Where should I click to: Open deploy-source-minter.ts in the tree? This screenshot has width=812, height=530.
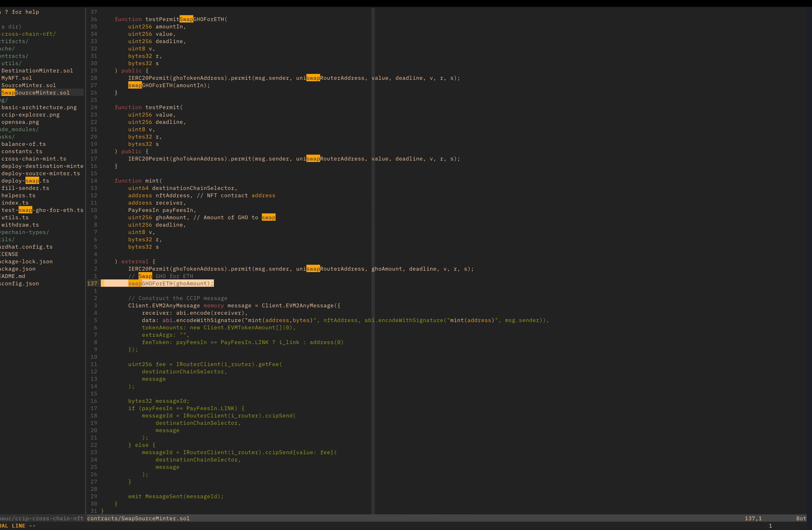coord(40,173)
